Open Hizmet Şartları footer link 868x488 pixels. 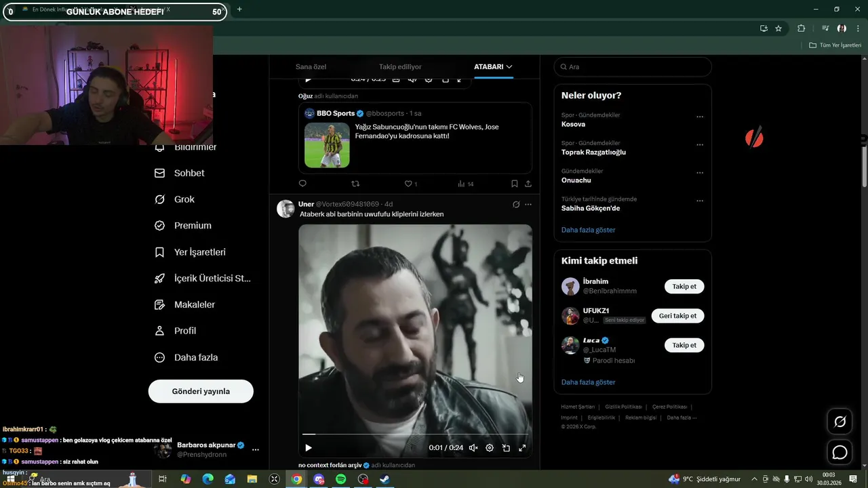578,407
